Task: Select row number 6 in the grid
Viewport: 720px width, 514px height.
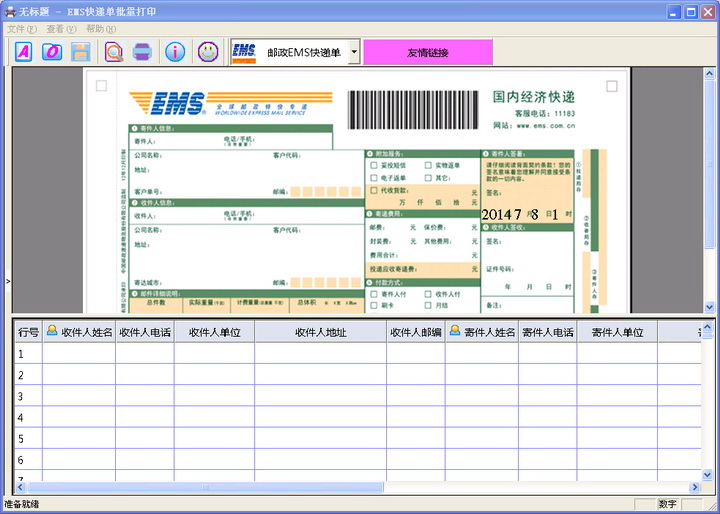Action: [28, 459]
